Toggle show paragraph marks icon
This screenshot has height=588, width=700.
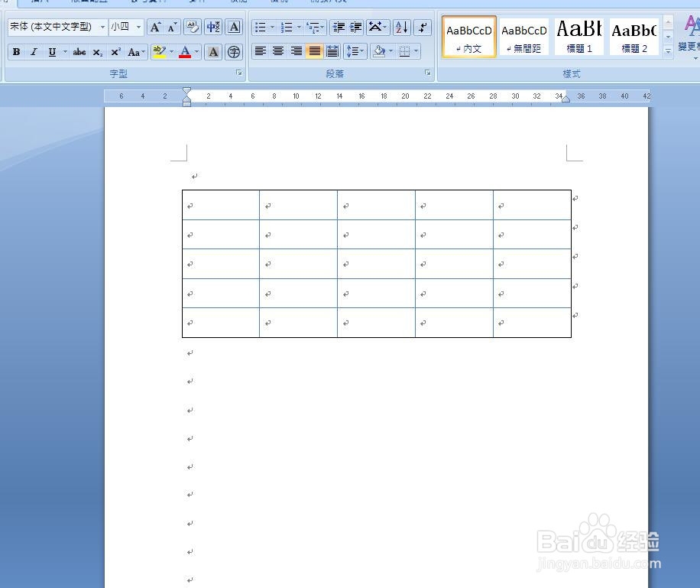pos(423,28)
